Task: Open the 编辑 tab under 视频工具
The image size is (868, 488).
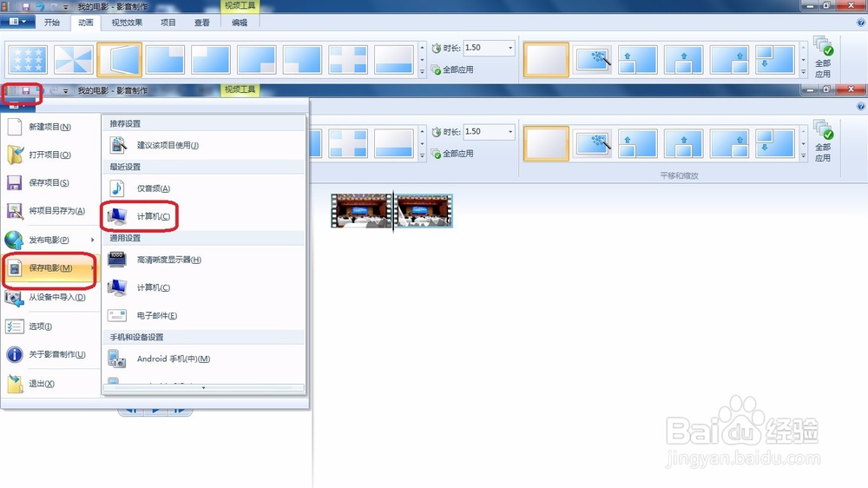Action: click(x=240, y=23)
